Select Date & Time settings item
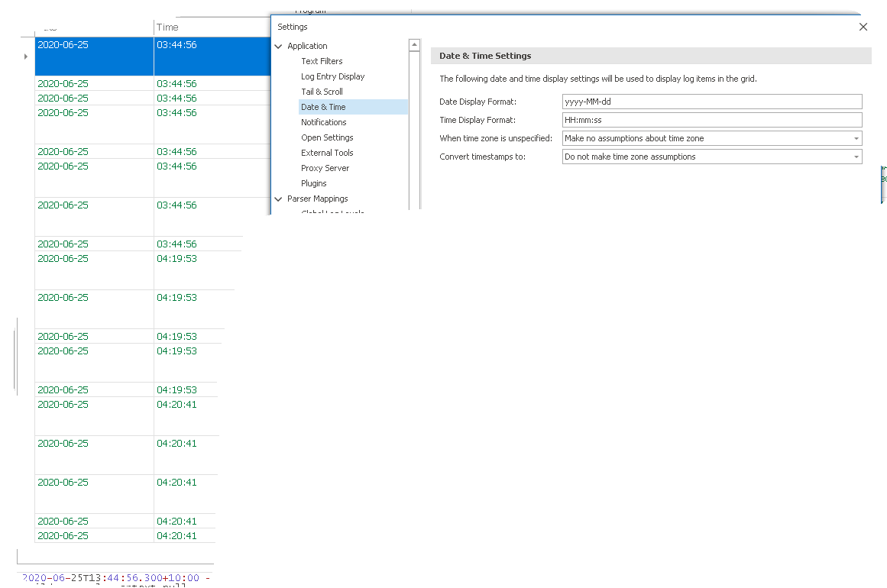Viewport: 887px width, 588px height. (323, 107)
